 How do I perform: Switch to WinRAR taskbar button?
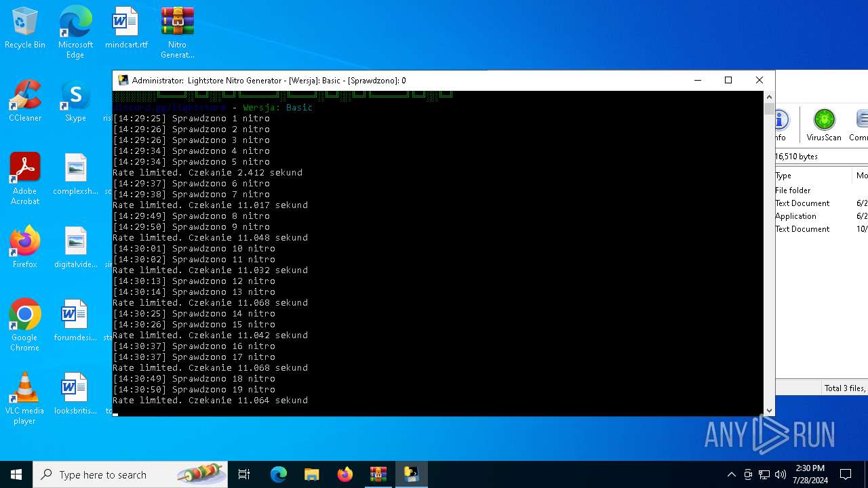[378, 474]
